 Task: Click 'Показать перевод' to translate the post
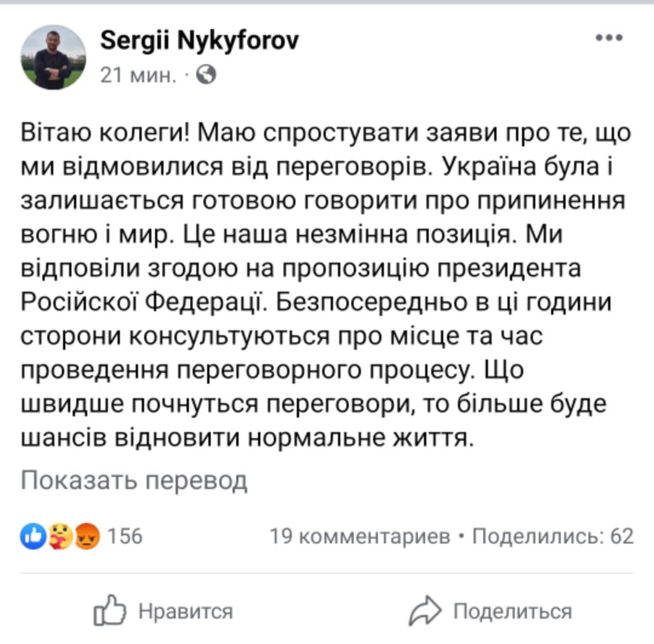point(134,481)
